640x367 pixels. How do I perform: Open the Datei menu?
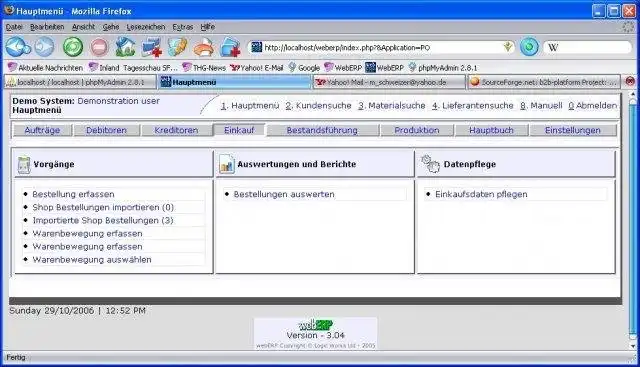pyautogui.click(x=14, y=27)
